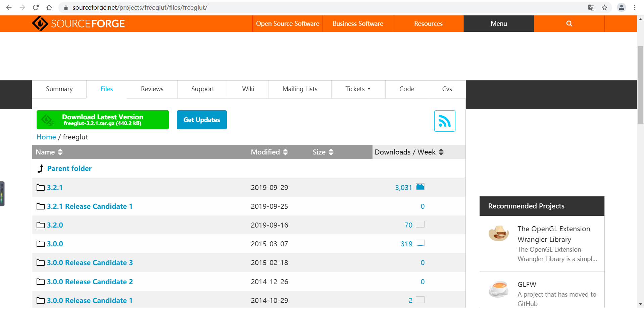The image size is (644, 310).
Task: Open The OpenGL Extension Wrangler Library project
Action: click(554, 234)
